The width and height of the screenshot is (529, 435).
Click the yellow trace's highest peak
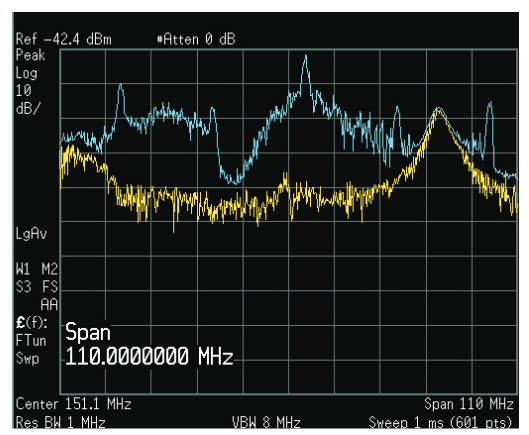click(x=438, y=110)
